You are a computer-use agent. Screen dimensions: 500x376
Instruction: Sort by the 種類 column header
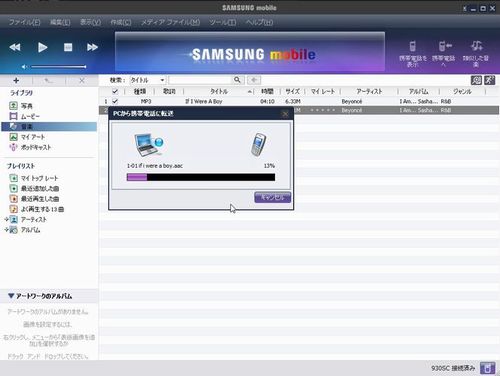click(140, 91)
